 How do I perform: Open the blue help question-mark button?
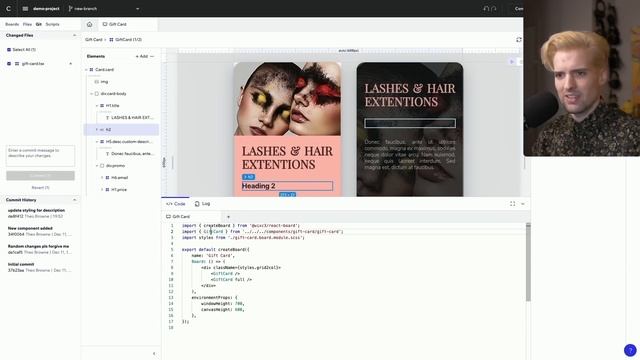coord(630,350)
